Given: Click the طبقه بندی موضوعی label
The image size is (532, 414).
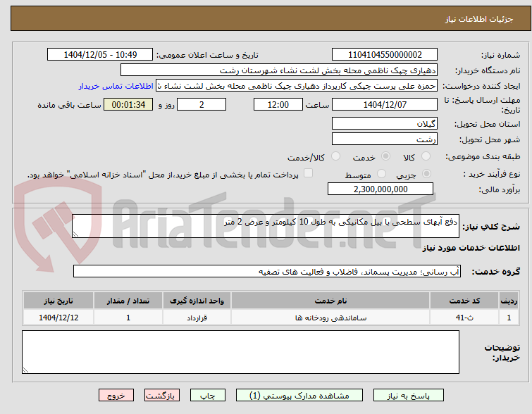Looking at the screenshot, I should pos(483,156).
